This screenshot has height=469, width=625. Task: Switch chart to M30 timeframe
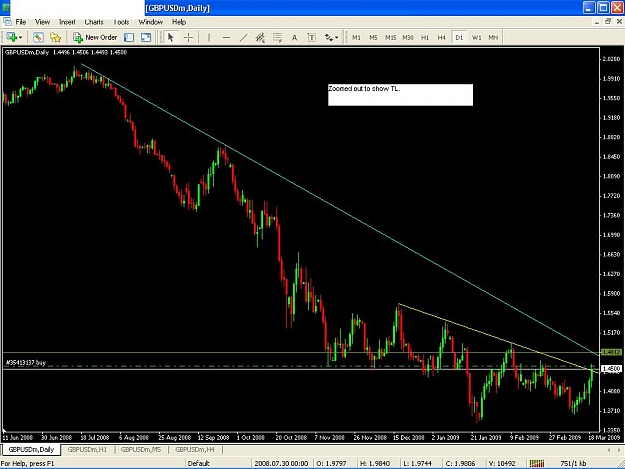click(408, 37)
